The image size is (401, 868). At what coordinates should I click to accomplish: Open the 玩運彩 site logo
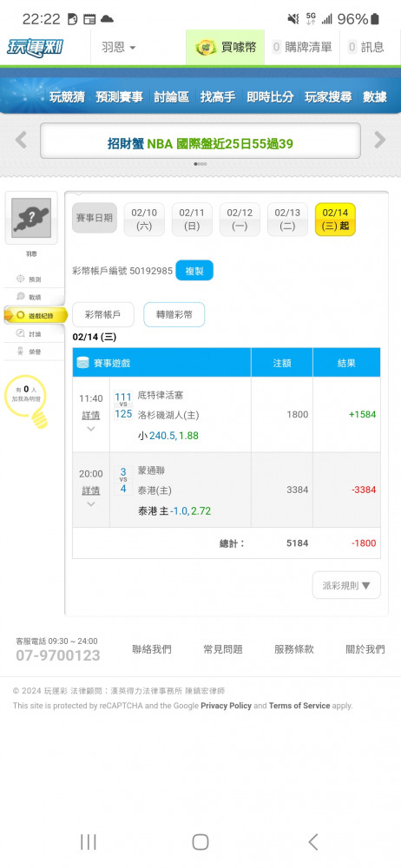35,47
